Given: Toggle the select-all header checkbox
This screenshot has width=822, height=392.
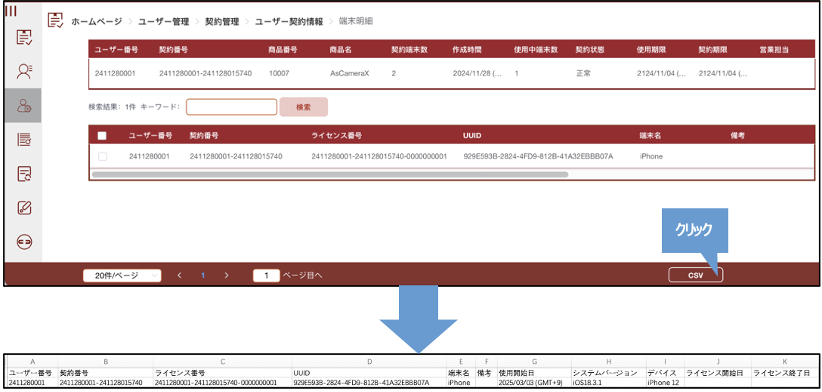Looking at the screenshot, I should point(102,136).
